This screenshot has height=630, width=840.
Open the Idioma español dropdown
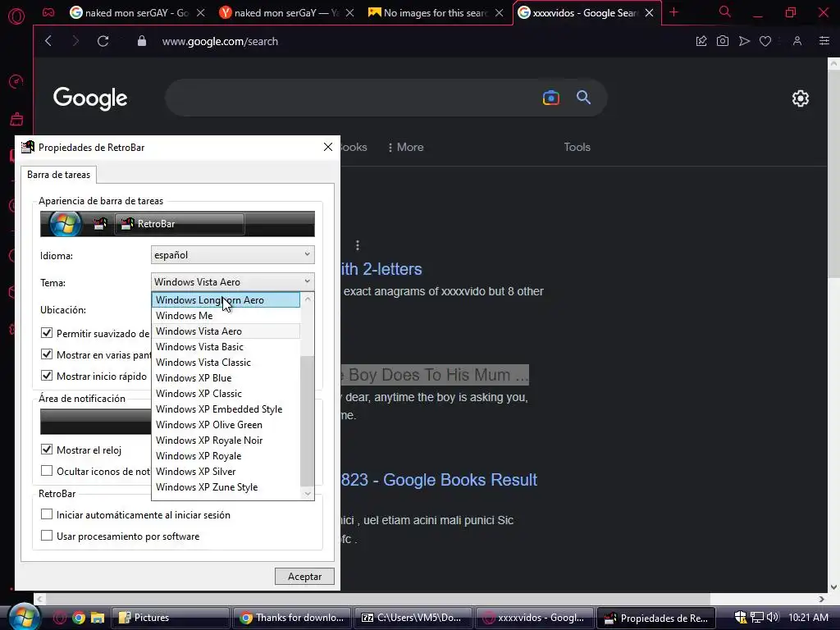232,255
